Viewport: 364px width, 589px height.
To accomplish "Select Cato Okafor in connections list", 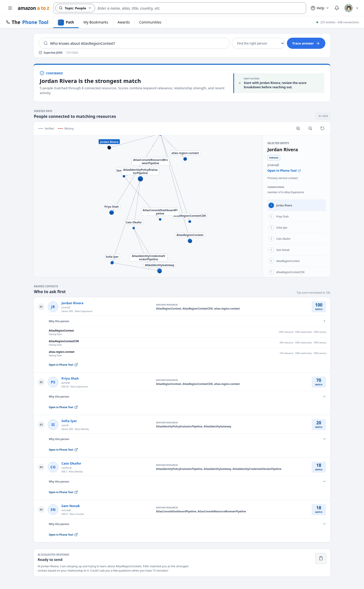I will (x=297, y=239).
